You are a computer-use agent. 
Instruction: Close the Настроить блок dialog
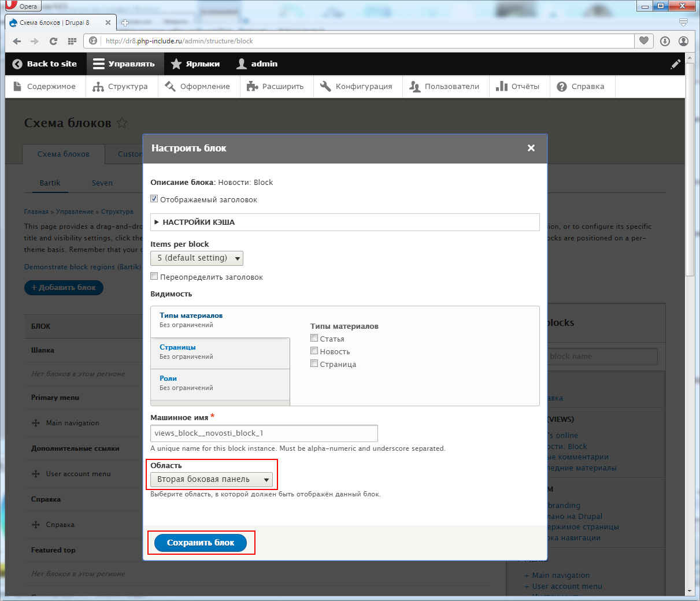(x=531, y=148)
